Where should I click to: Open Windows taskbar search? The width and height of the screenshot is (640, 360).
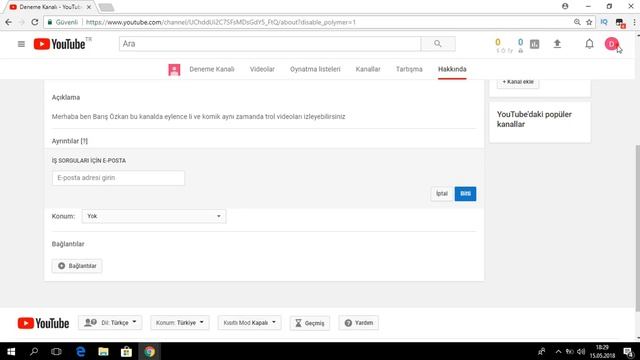34,351
